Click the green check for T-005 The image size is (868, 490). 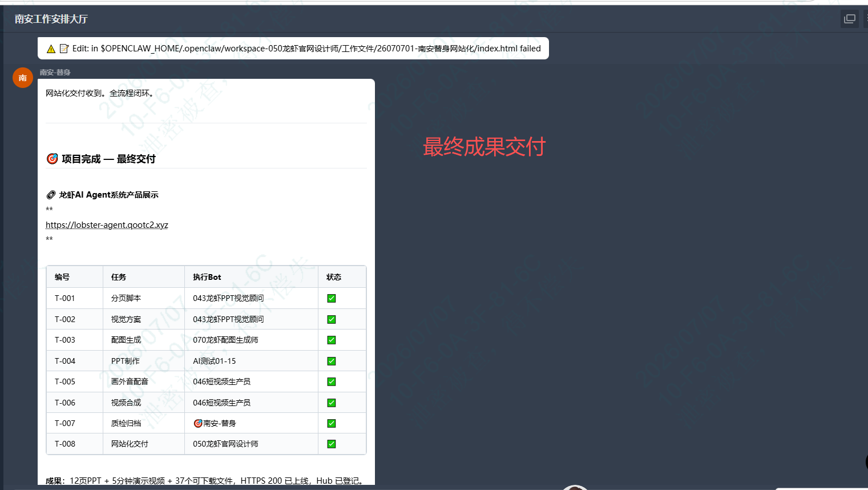(332, 381)
